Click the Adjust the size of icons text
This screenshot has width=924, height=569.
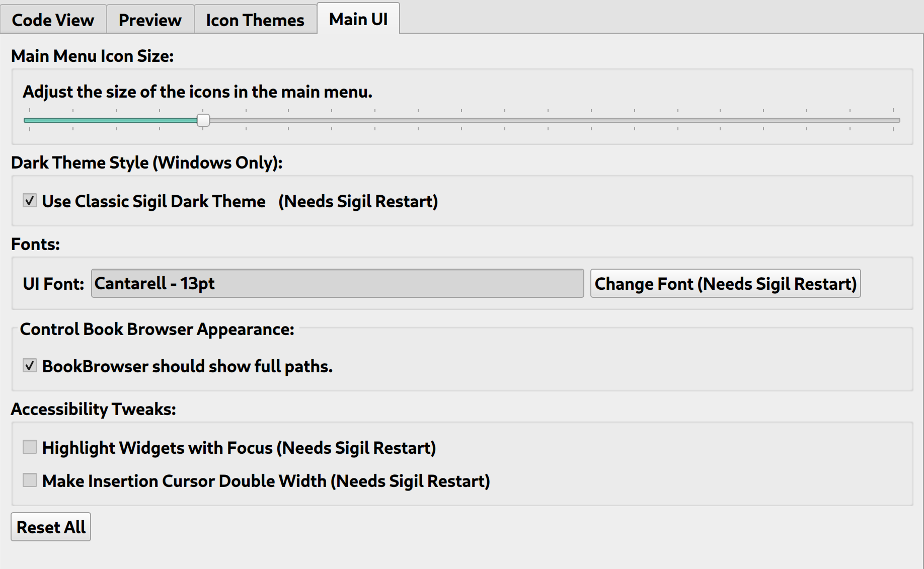[x=197, y=92]
